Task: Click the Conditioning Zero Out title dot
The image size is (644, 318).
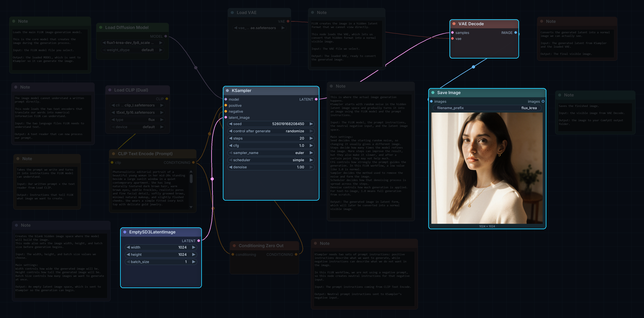Action: tap(234, 246)
